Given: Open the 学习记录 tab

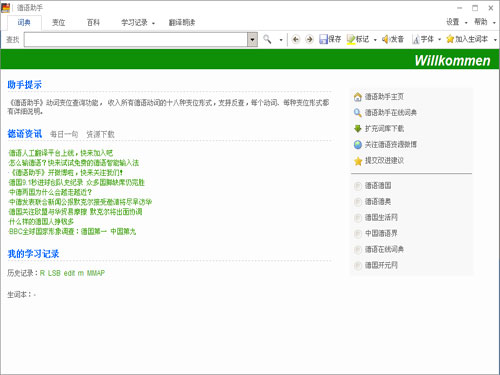Looking at the screenshot, I should [134, 23].
